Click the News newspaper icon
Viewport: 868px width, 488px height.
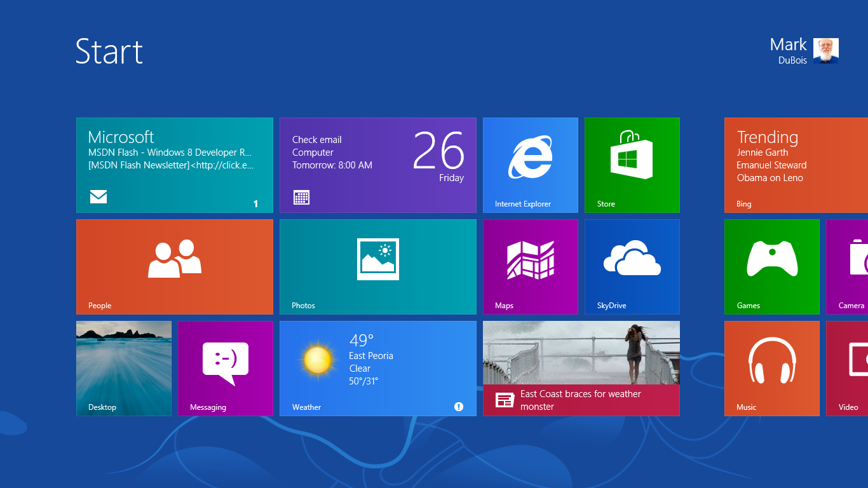pyautogui.click(x=505, y=400)
